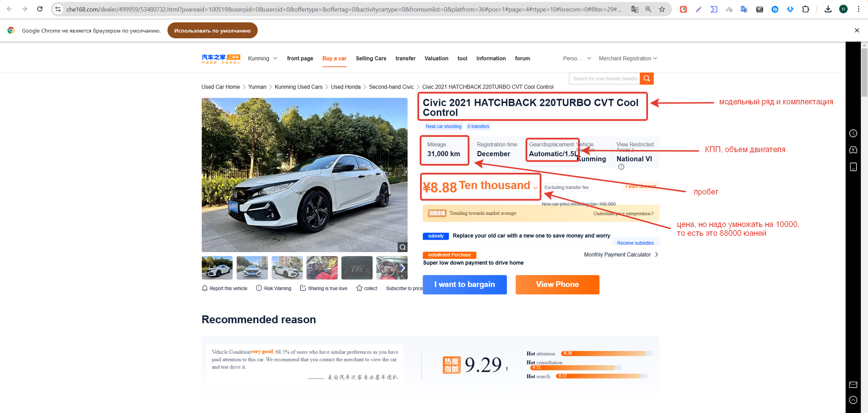Click the collect star icon
The height and width of the screenshot is (413, 868).
pos(359,288)
